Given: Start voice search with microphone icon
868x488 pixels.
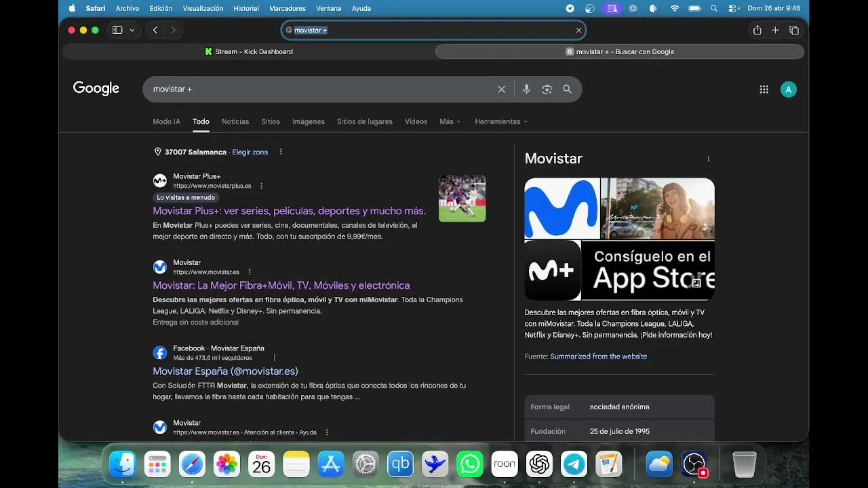Looking at the screenshot, I should 526,89.
